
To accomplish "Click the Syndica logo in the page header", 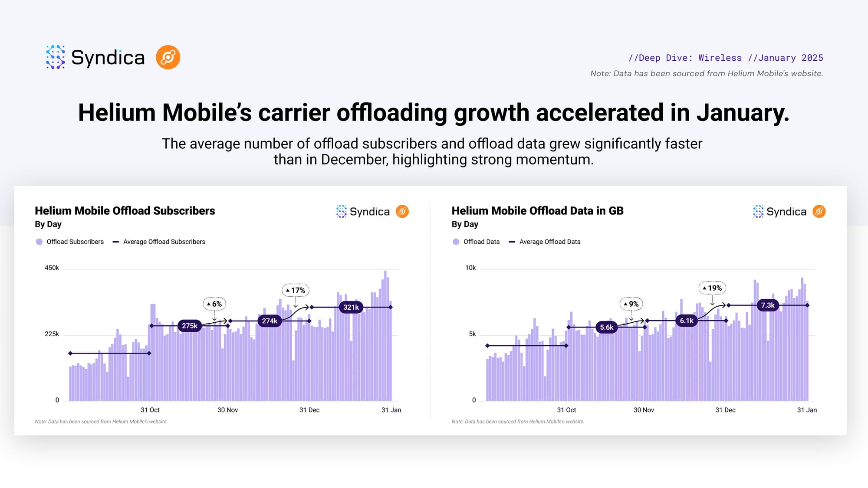I will pos(95,57).
